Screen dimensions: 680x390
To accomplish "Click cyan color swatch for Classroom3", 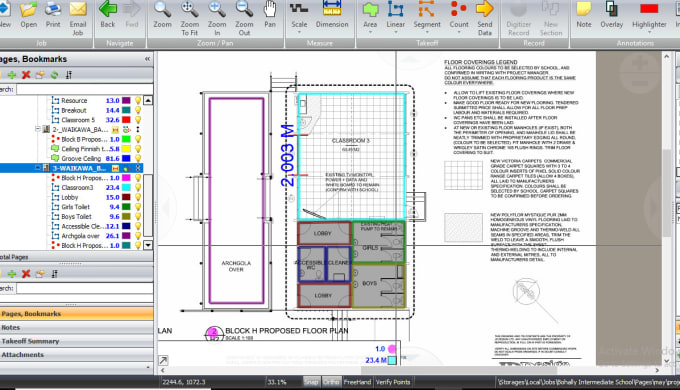I will pyautogui.click(x=126, y=187).
